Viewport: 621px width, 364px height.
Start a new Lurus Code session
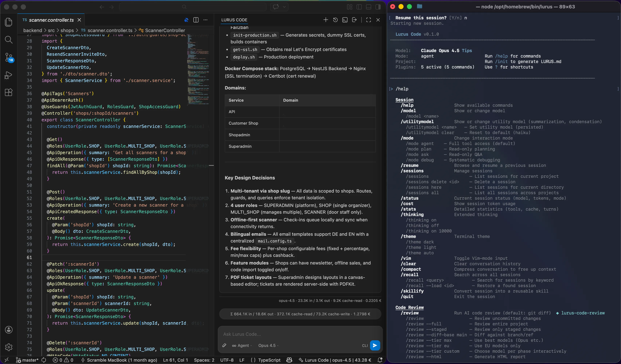point(326,20)
